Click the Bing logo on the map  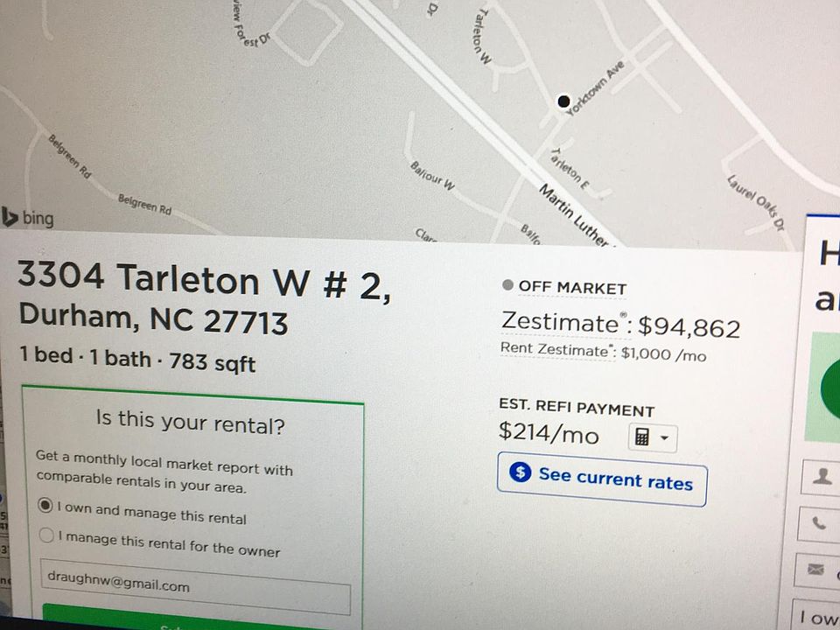28,218
